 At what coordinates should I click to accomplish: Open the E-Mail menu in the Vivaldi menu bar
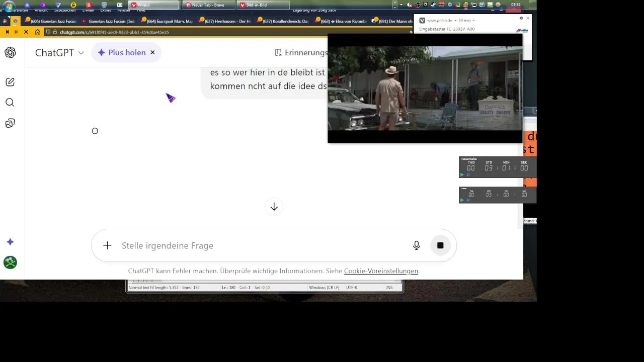point(88,10)
